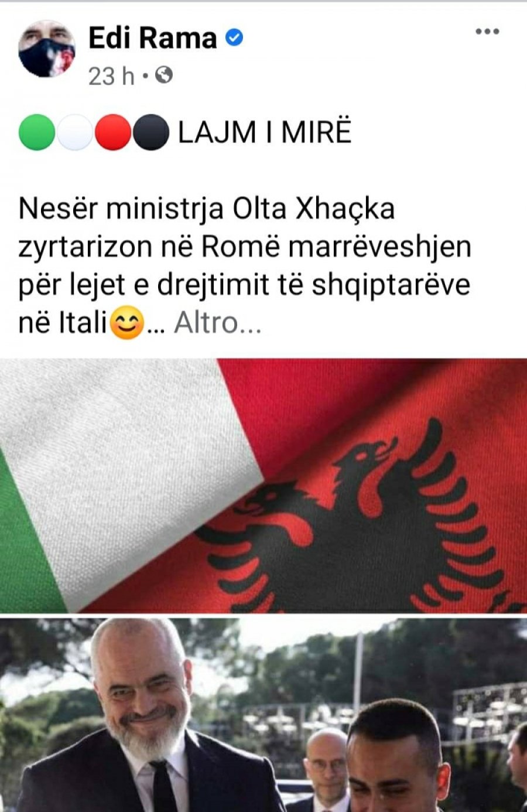
Task: Open the Italian and Albanian flags image
Action: click(x=263, y=486)
